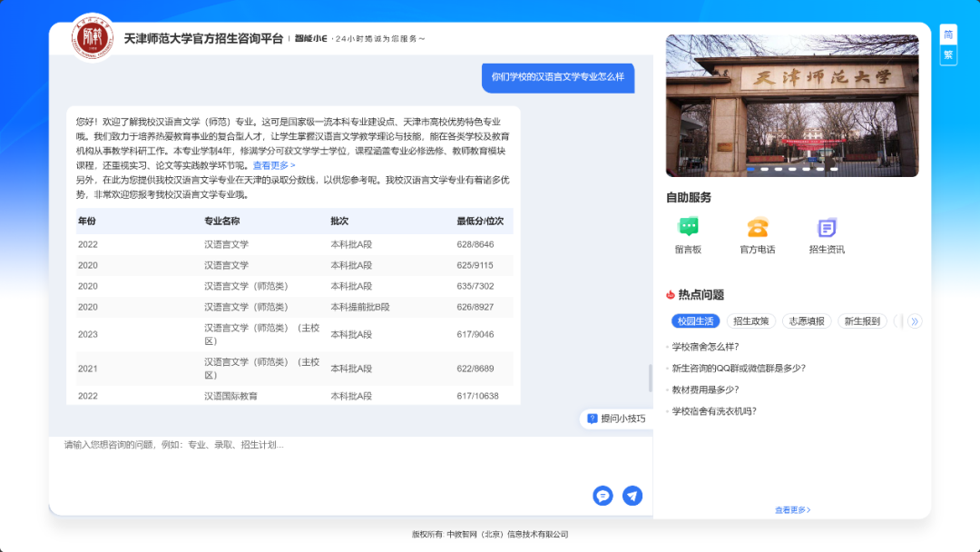Open the 留言板 message board icon
980x552 pixels.
click(688, 228)
